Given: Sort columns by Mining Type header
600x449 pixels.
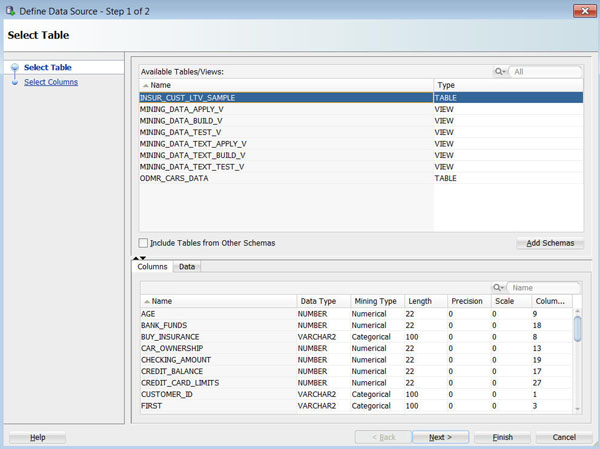Looking at the screenshot, I should tap(375, 301).
